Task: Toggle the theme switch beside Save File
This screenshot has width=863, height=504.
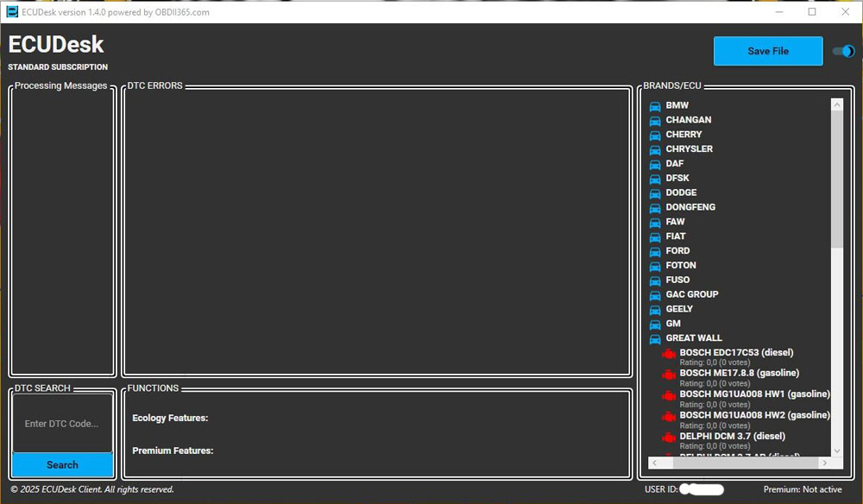Action: [844, 51]
